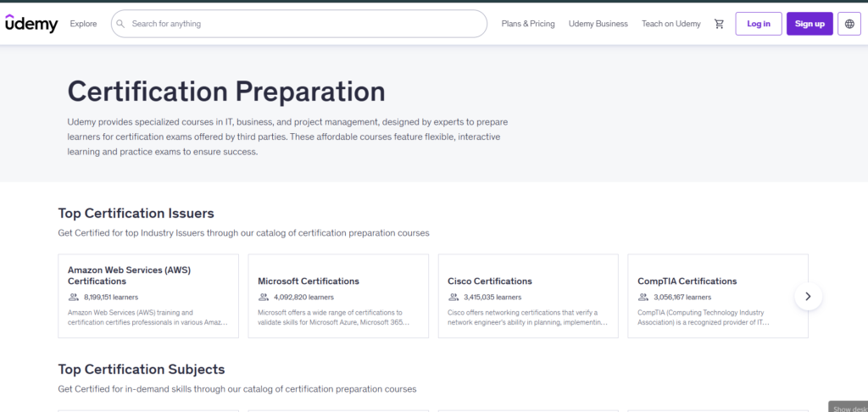868x412 pixels.
Task: Open Cisco Certifications card
Action: (x=528, y=296)
